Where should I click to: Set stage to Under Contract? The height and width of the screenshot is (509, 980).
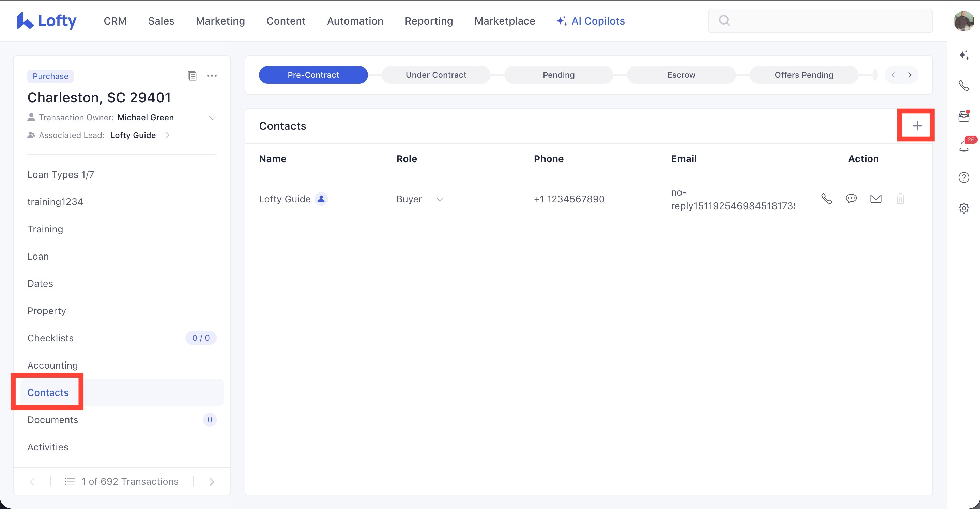click(436, 75)
